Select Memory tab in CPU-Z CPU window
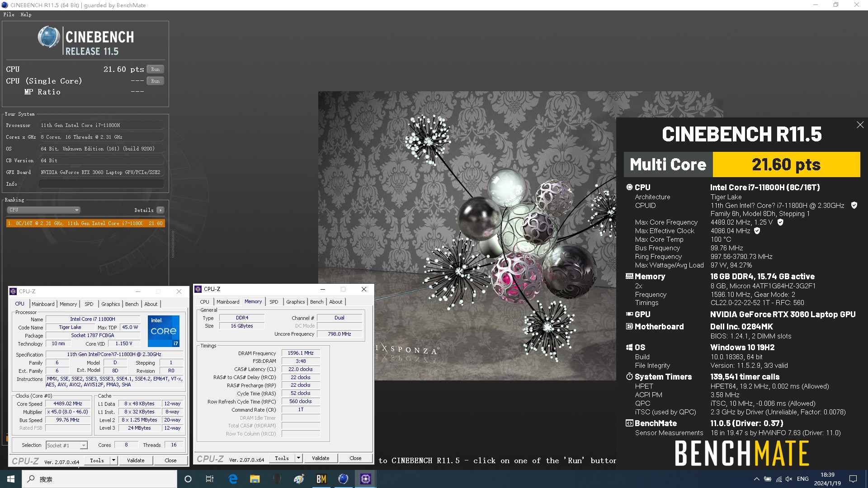Viewport: 868px width, 488px height. point(68,304)
